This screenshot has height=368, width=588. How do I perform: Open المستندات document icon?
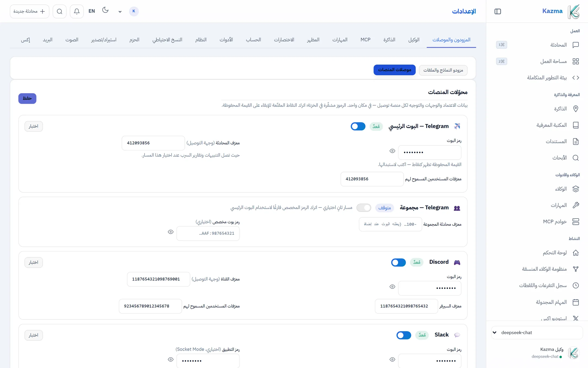[x=575, y=141]
